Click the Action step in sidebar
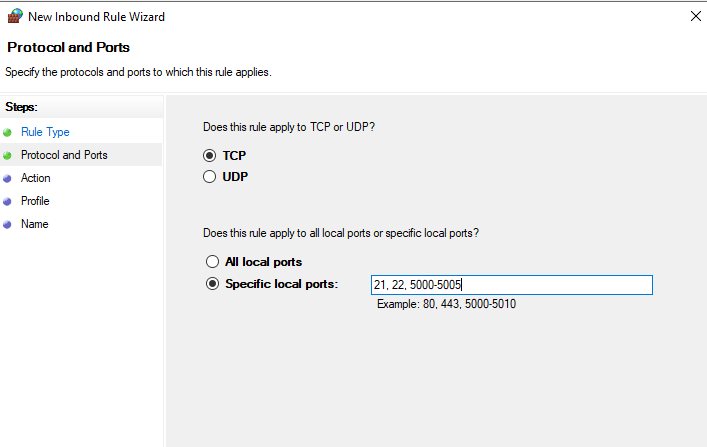707x447 pixels. click(36, 178)
